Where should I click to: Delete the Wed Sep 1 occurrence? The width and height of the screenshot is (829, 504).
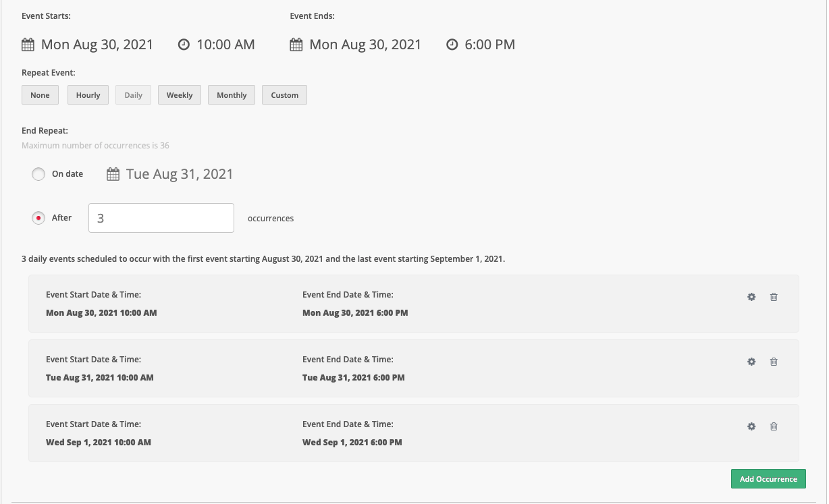pyautogui.click(x=774, y=426)
